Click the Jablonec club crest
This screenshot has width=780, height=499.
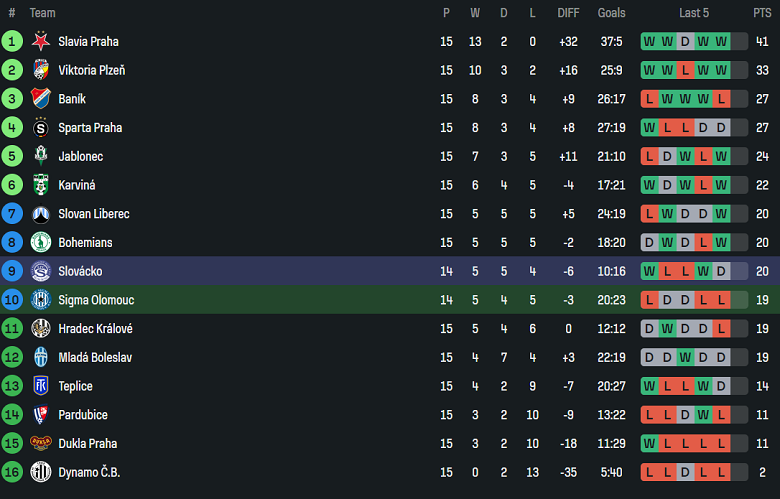coord(41,156)
